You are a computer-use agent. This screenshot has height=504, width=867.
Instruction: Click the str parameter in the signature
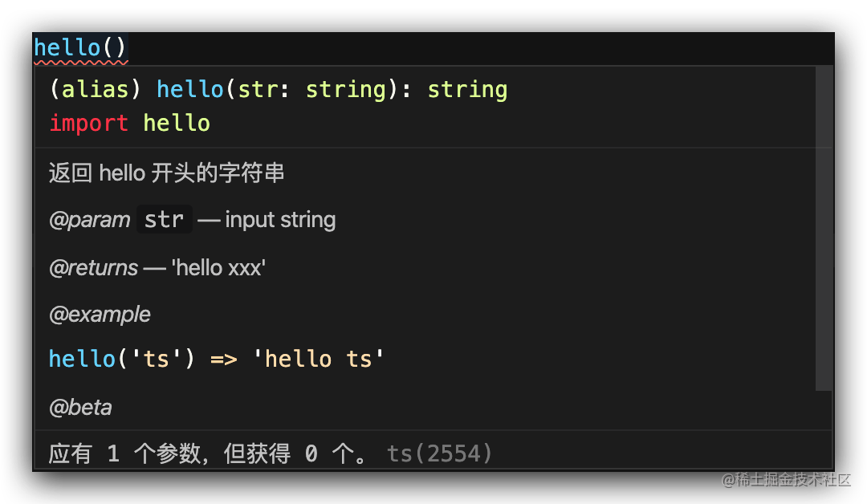258,90
